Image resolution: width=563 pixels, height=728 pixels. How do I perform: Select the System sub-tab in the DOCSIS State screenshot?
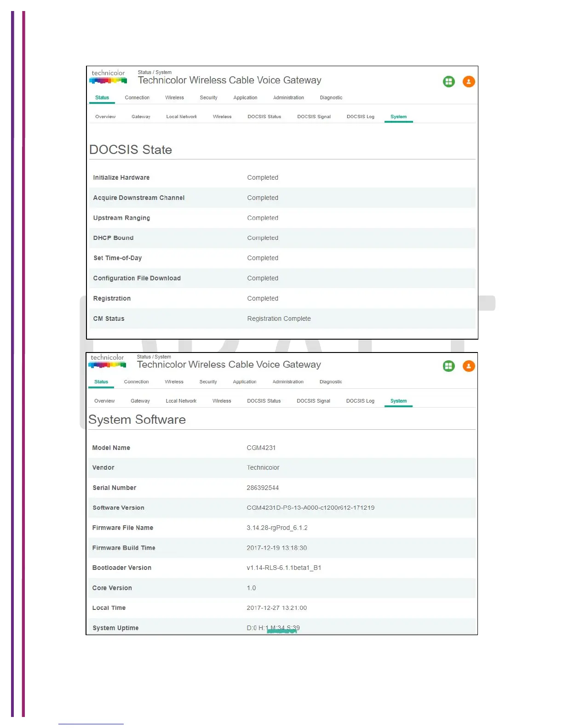[398, 117]
